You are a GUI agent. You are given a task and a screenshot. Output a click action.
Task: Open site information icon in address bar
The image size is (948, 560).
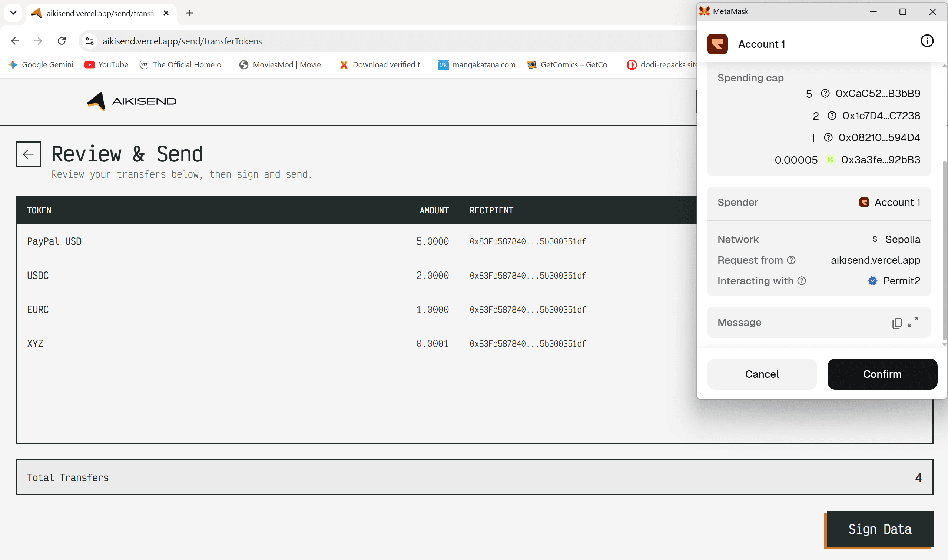89,41
